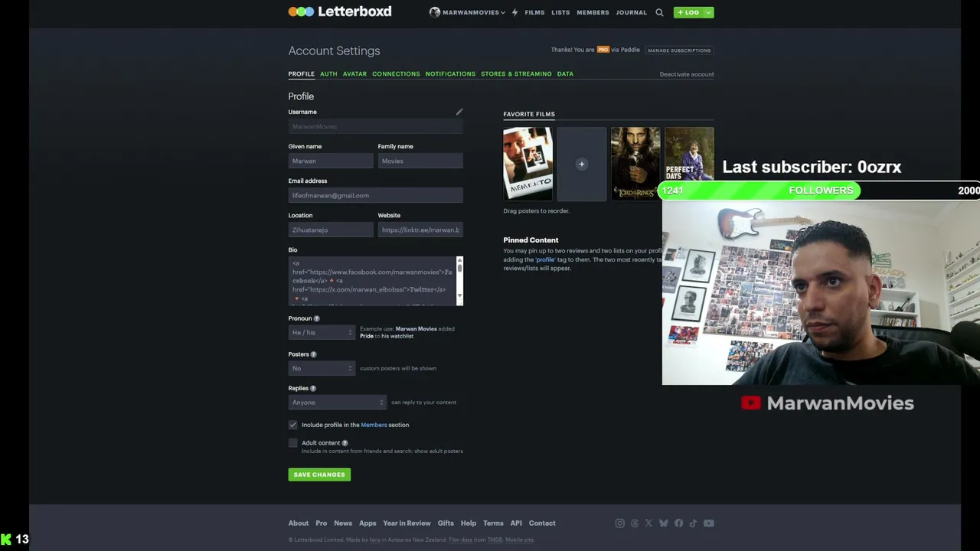The height and width of the screenshot is (551, 980).
Task: Open the Connections settings tab
Action: [396, 74]
